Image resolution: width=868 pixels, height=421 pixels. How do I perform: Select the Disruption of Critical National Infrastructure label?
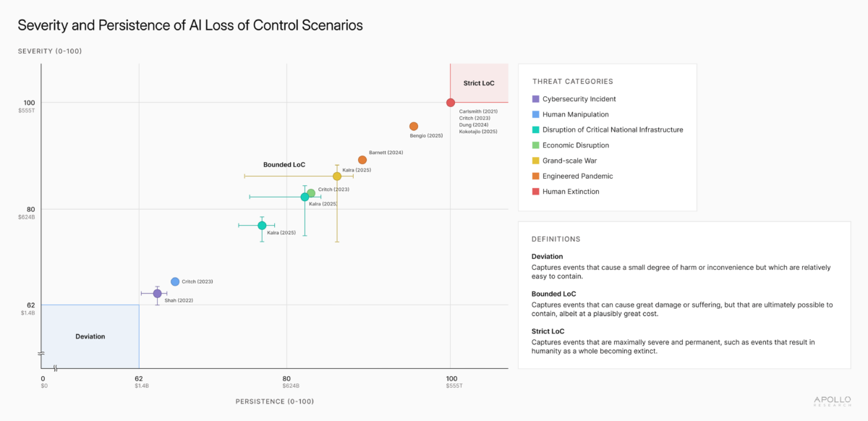click(x=613, y=130)
